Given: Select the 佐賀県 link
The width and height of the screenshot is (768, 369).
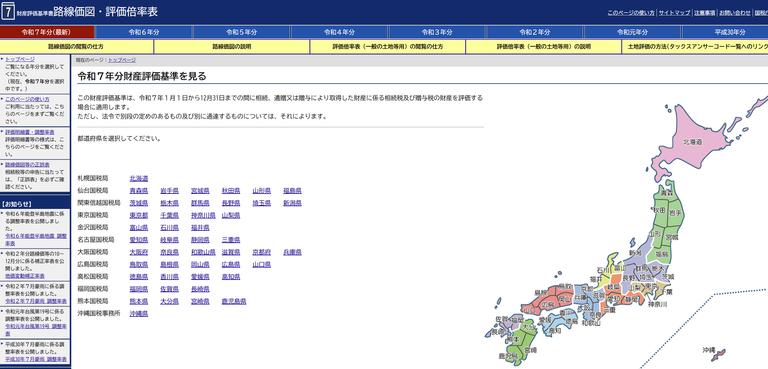Looking at the screenshot, I should [169, 289].
